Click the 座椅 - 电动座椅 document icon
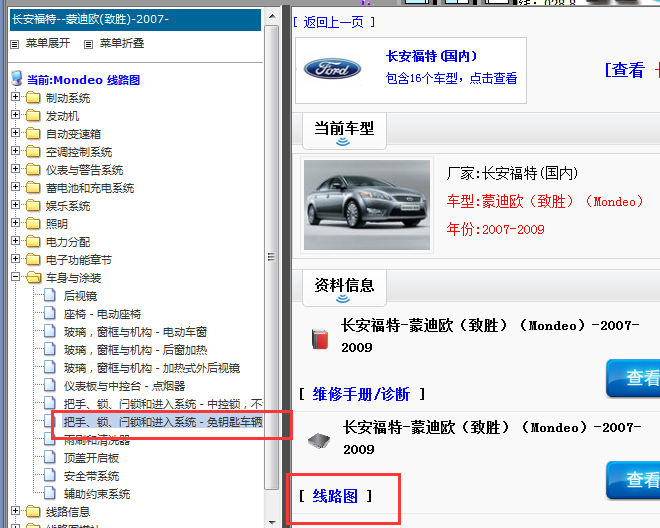 50,314
